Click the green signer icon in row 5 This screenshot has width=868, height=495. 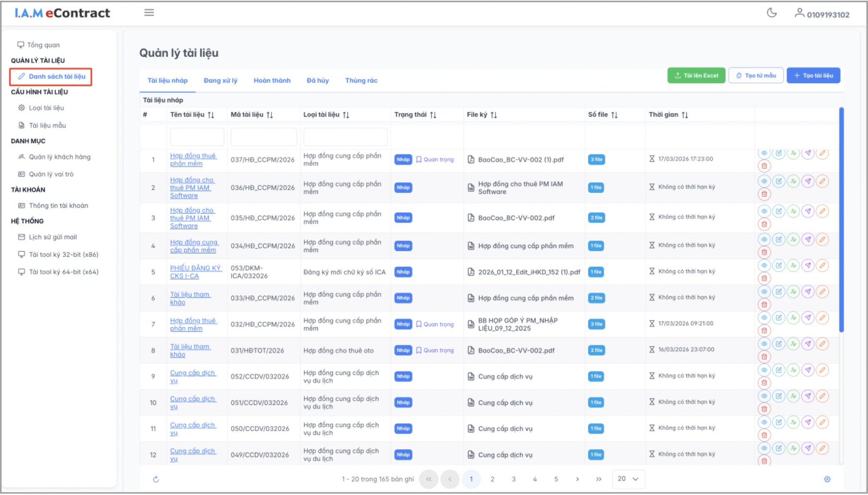(793, 265)
